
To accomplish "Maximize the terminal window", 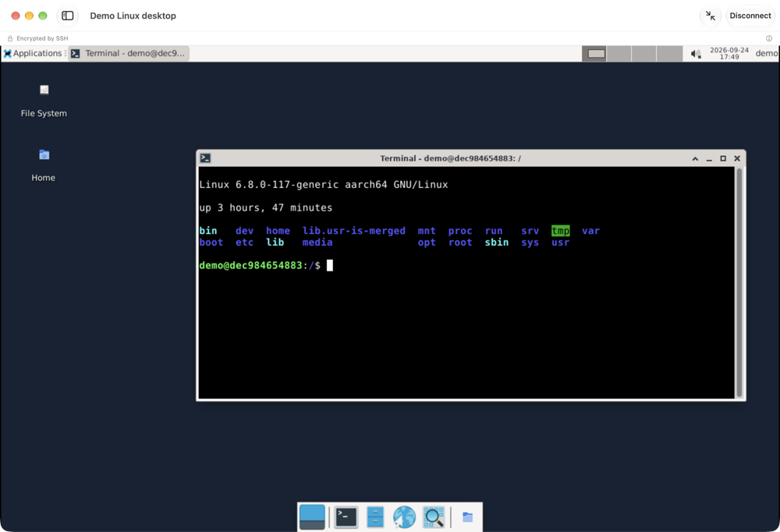I will [x=723, y=159].
